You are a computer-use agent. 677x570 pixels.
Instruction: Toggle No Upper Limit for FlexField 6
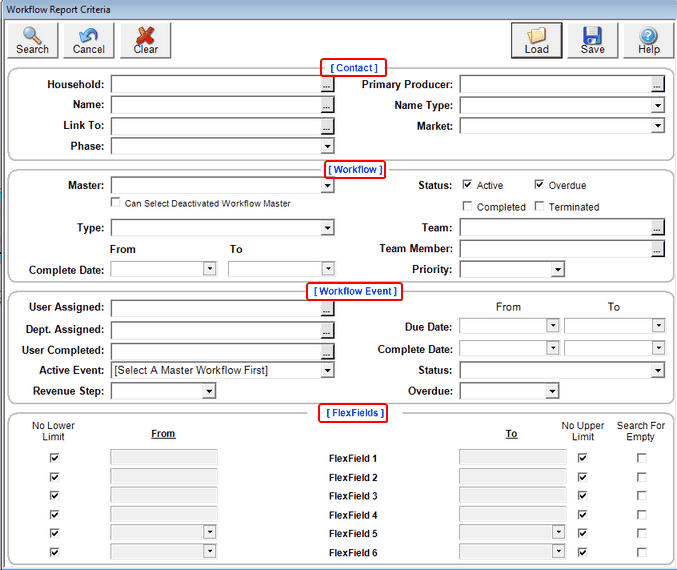(582, 552)
